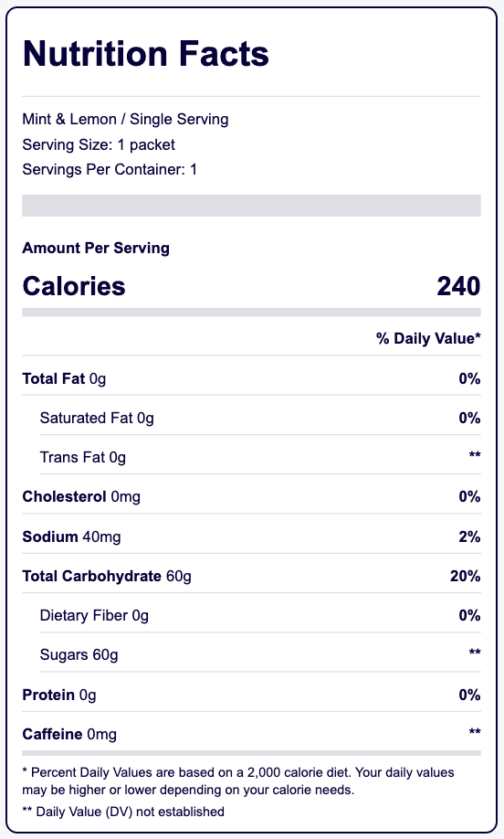Select the Mint & Lemon / Single Serving text
This screenshot has height=839, width=504.
[x=125, y=119]
